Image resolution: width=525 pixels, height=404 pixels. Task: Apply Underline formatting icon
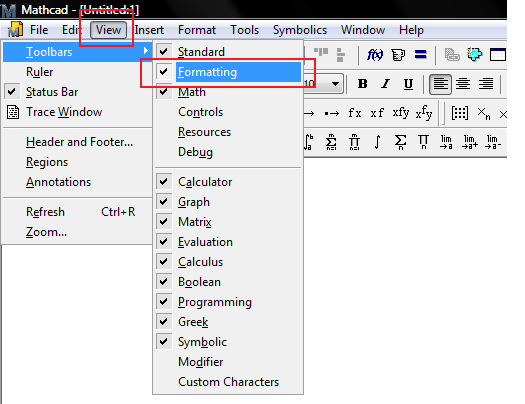[408, 84]
